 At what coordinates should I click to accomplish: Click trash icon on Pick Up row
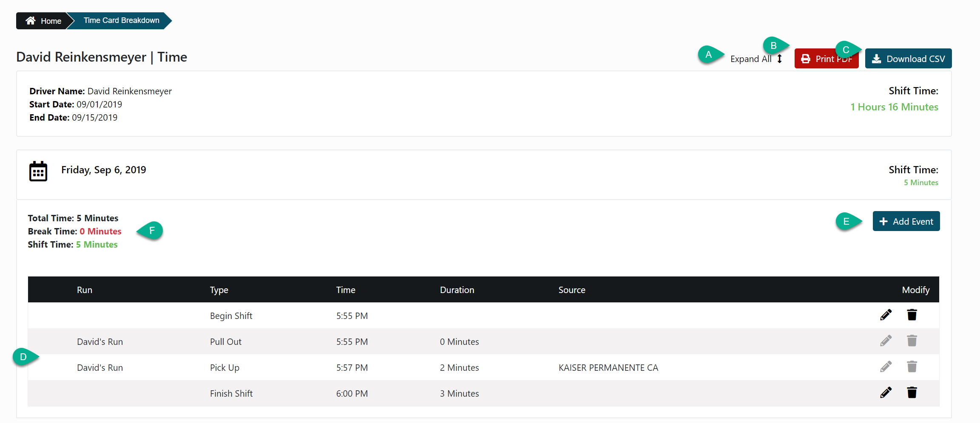[912, 367]
